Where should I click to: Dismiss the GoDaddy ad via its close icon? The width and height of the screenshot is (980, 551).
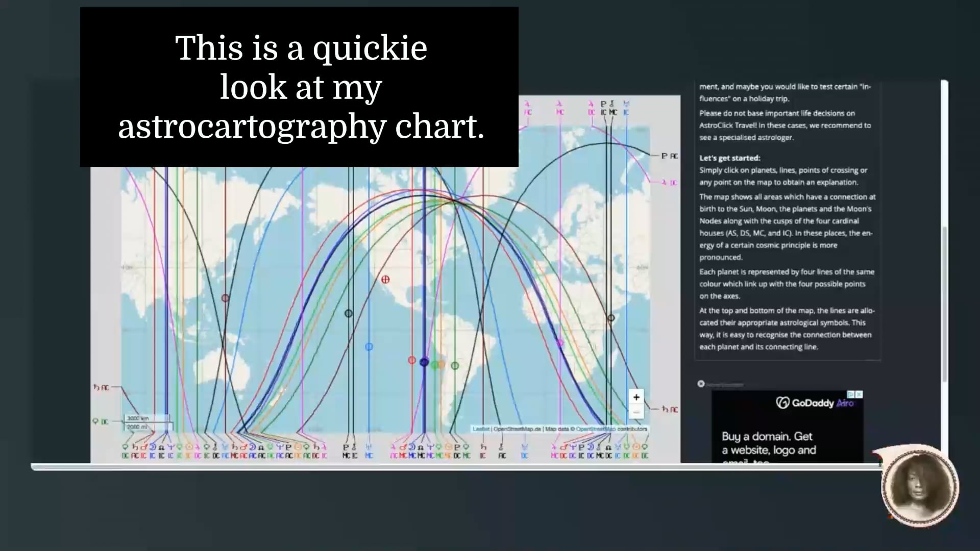coord(860,394)
